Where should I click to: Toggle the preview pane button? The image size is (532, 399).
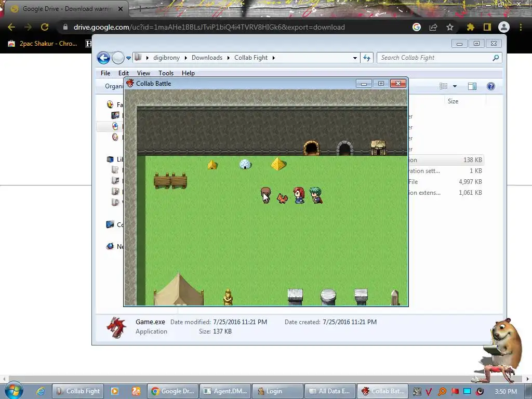[472, 86]
